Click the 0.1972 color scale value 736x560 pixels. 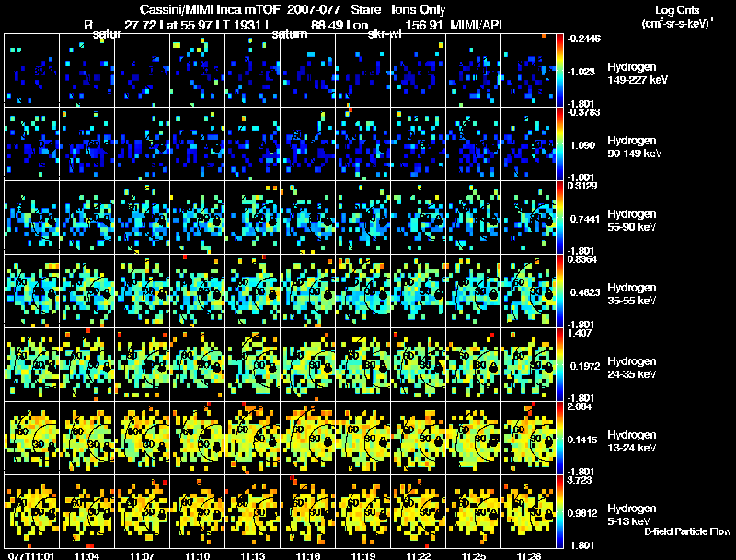585,366
